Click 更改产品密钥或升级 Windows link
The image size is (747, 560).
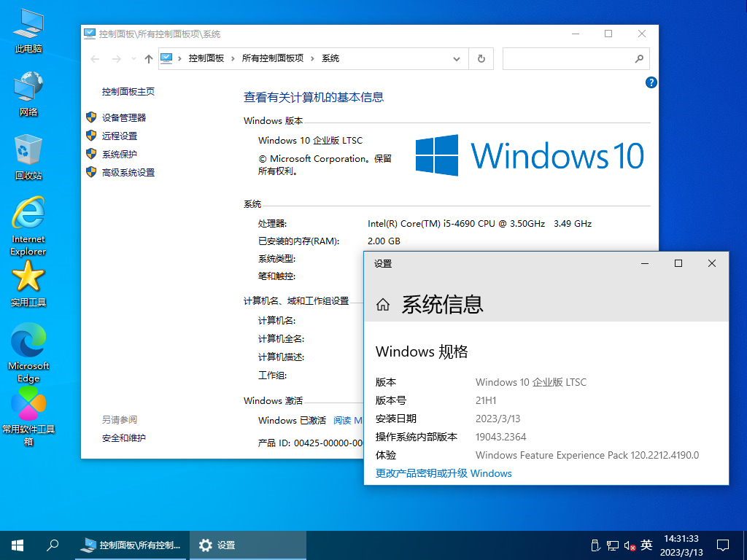(x=444, y=473)
